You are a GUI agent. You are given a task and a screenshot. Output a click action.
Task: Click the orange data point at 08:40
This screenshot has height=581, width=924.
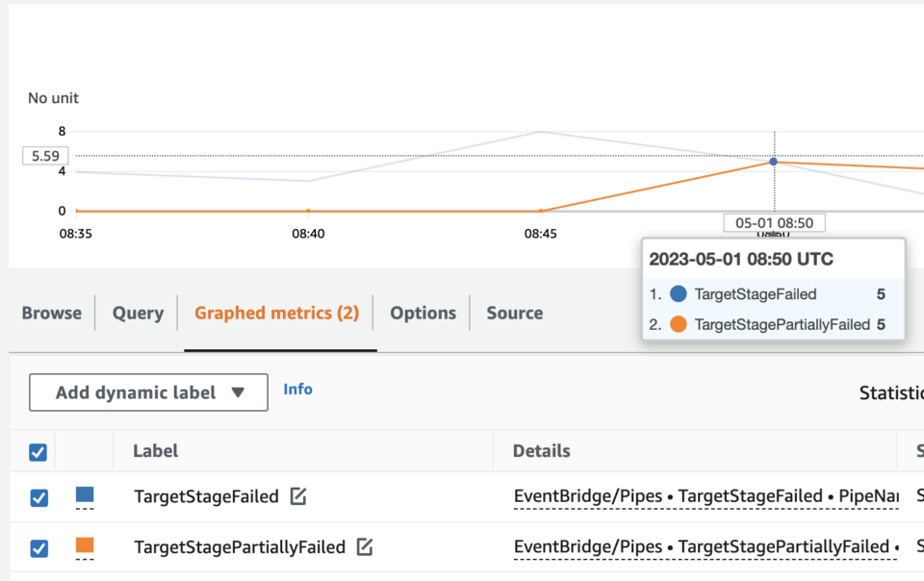coord(308,211)
